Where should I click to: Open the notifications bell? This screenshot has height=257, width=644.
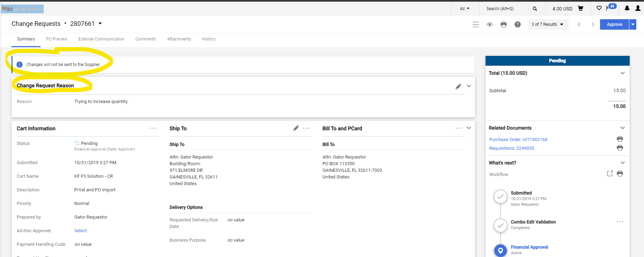point(627,8)
